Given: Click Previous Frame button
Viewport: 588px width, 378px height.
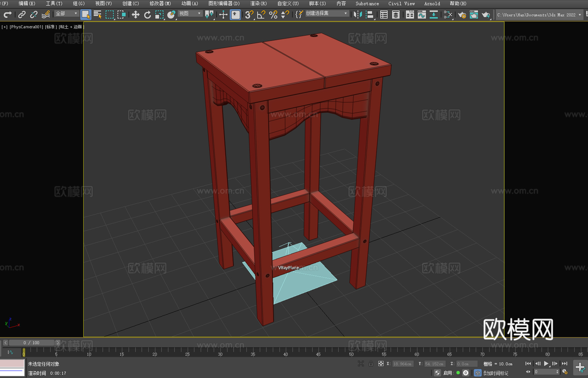Looking at the screenshot, I should click(x=537, y=364).
